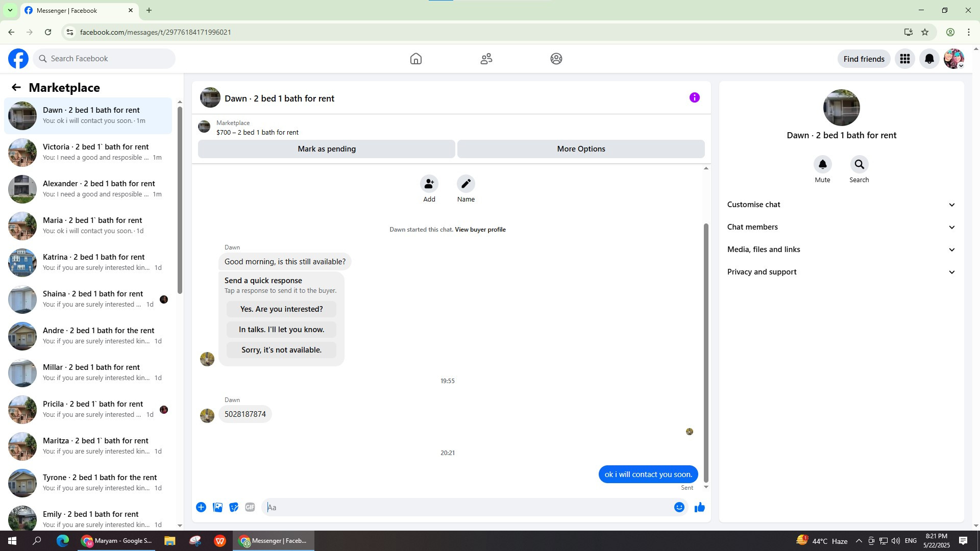This screenshot has height=551, width=980.
Task: Open Windows taskbar search
Action: coord(37,541)
